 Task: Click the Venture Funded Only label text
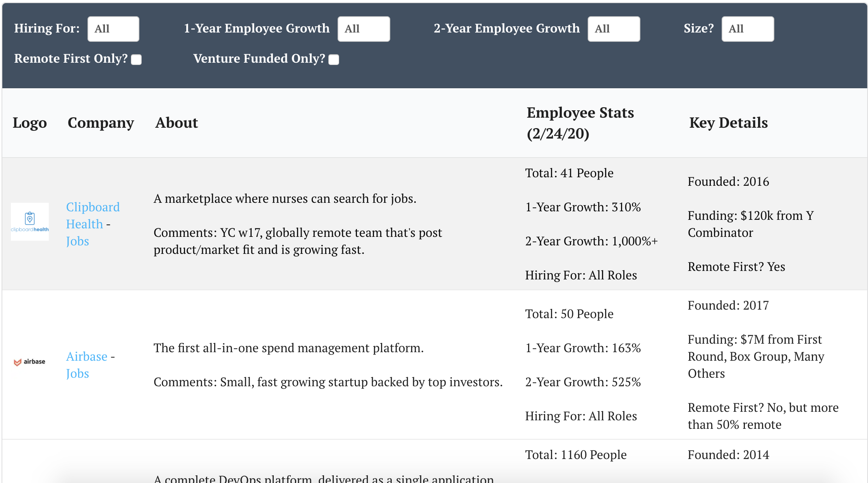coord(259,58)
